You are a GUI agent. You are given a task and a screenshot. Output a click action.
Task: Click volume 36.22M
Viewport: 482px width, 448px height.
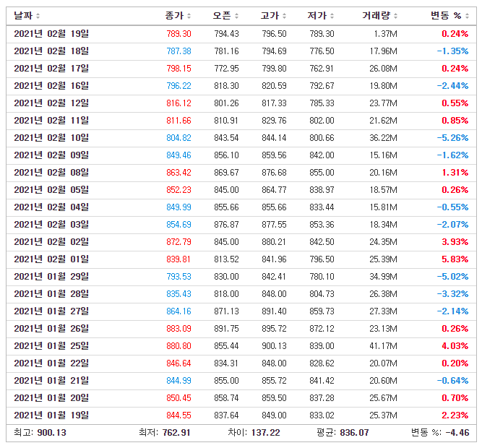click(x=383, y=138)
